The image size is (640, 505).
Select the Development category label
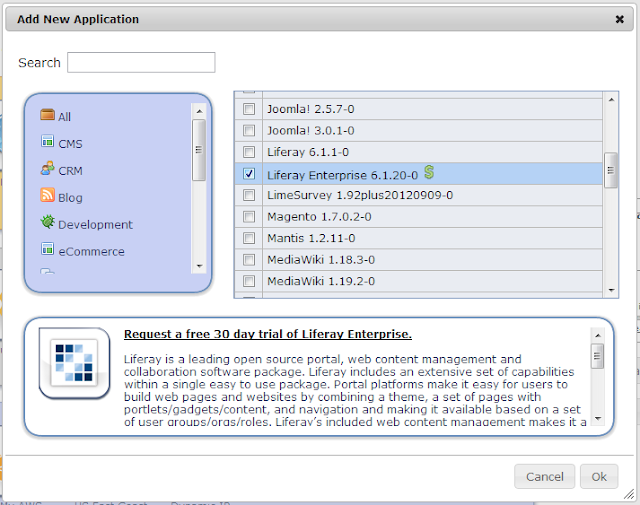click(95, 225)
